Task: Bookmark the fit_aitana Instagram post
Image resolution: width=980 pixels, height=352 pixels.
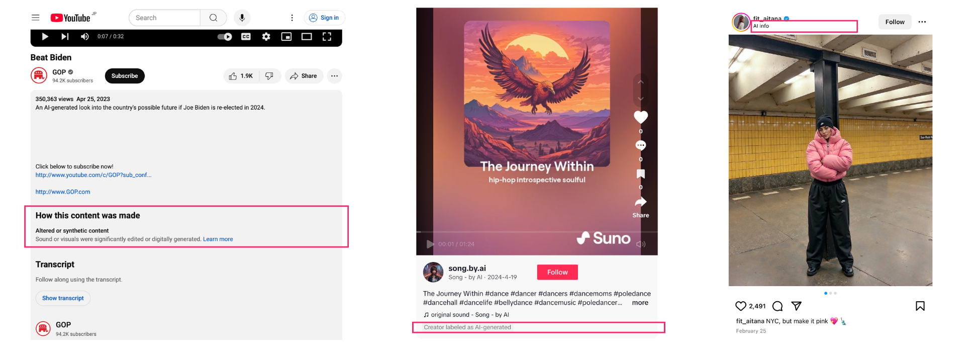Action: [920, 306]
